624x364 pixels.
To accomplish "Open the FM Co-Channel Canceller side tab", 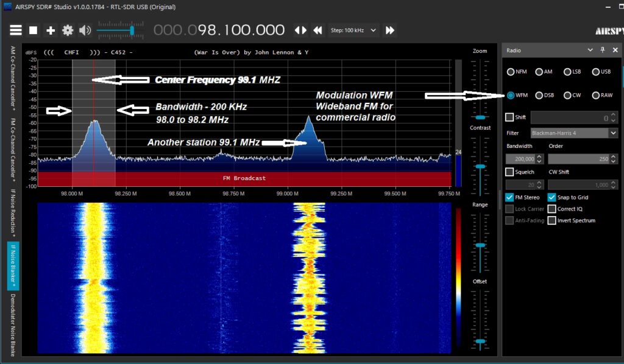I will pyautogui.click(x=13, y=149).
